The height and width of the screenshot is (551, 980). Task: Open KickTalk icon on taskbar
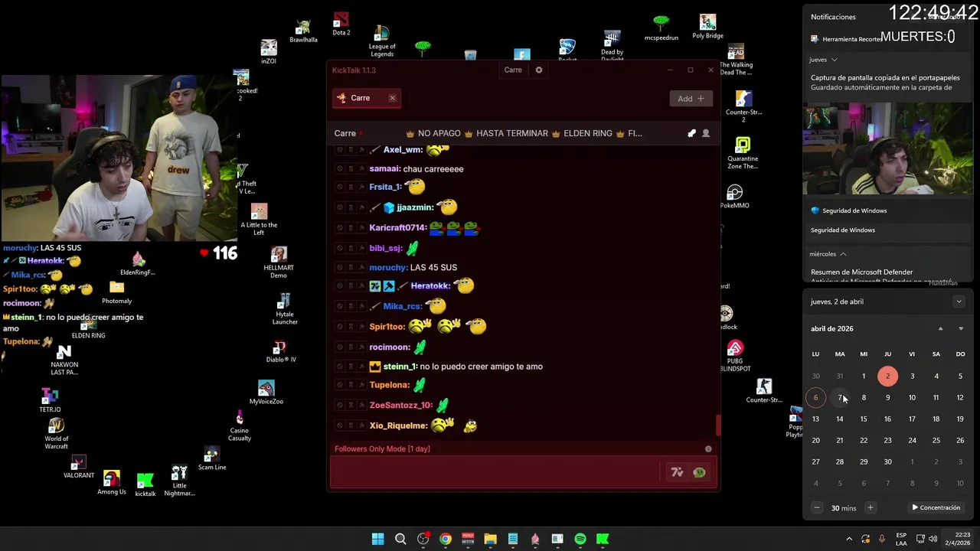click(x=603, y=539)
